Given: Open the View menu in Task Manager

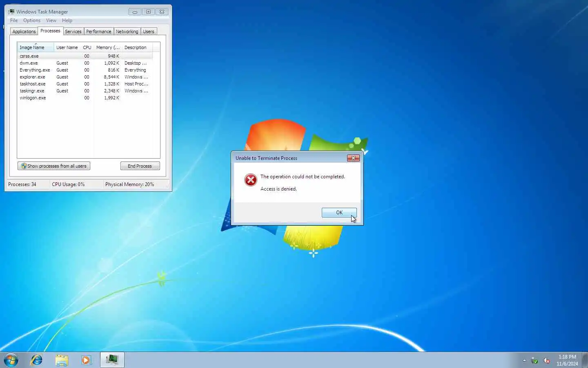Looking at the screenshot, I should (x=51, y=20).
